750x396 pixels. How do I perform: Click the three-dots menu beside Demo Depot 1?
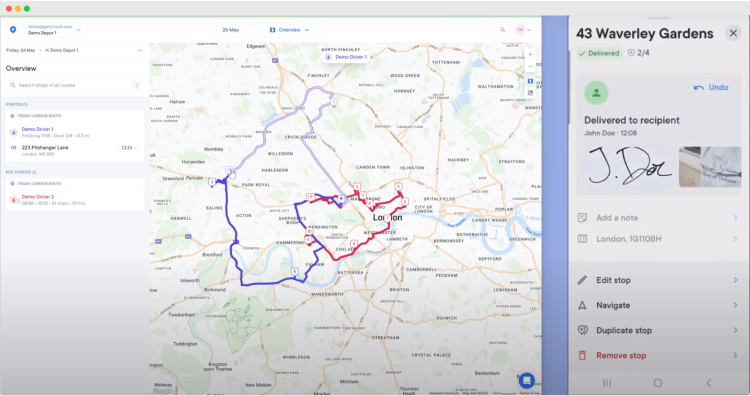click(x=140, y=50)
